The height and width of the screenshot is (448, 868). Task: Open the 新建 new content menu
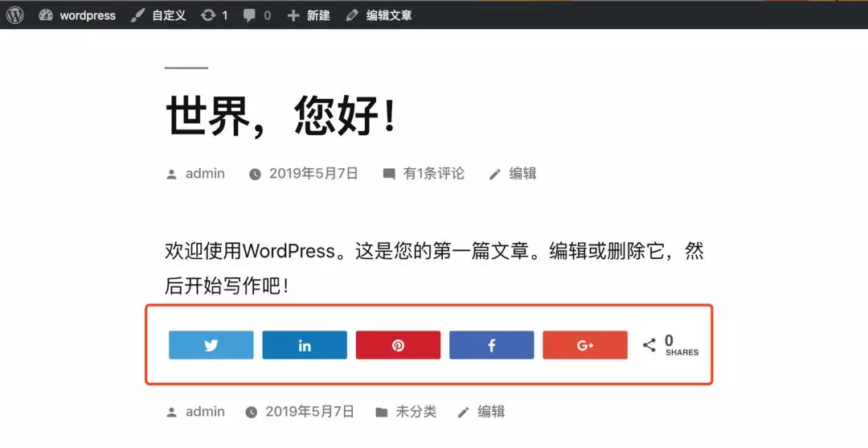pos(309,15)
